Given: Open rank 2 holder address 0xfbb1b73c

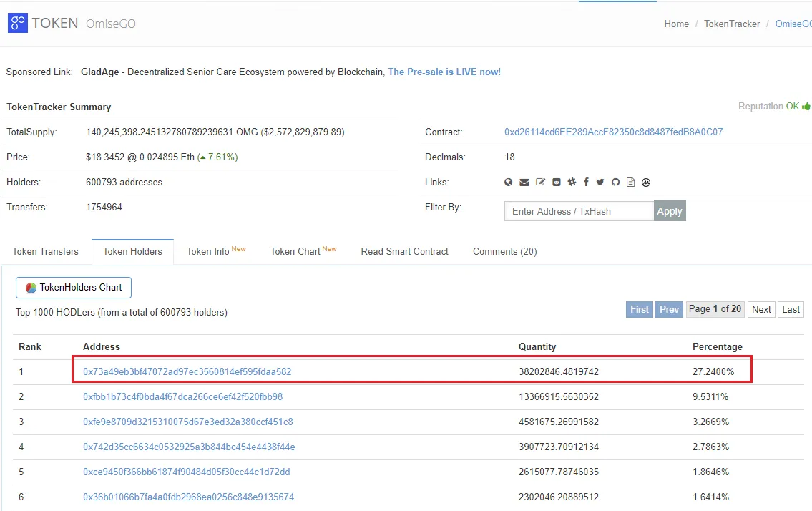Looking at the screenshot, I should click(183, 396).
